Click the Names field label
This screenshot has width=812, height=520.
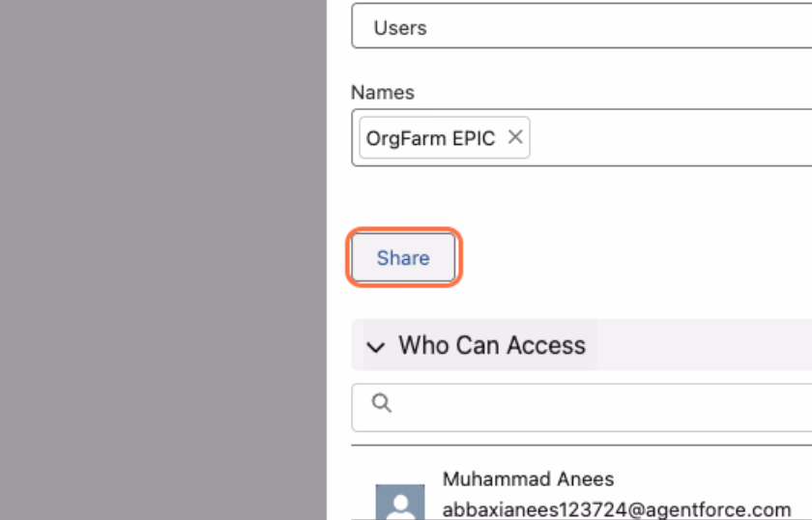[x=383, y=93]
